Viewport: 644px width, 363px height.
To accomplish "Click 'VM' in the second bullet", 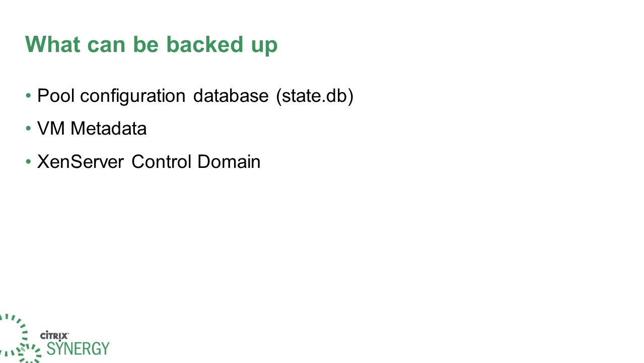I will coord(52,129).
